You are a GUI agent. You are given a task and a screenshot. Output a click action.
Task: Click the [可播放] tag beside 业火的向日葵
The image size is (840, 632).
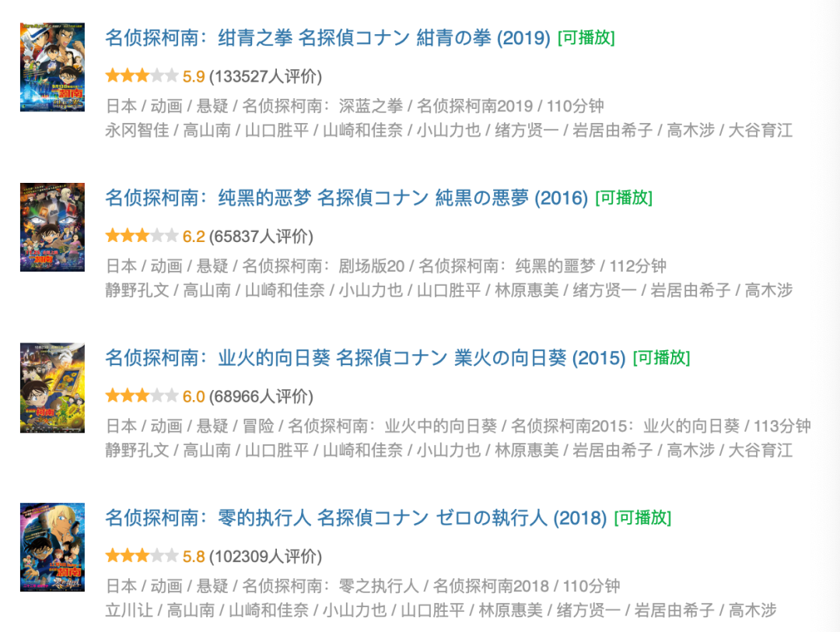pos(661,358)
